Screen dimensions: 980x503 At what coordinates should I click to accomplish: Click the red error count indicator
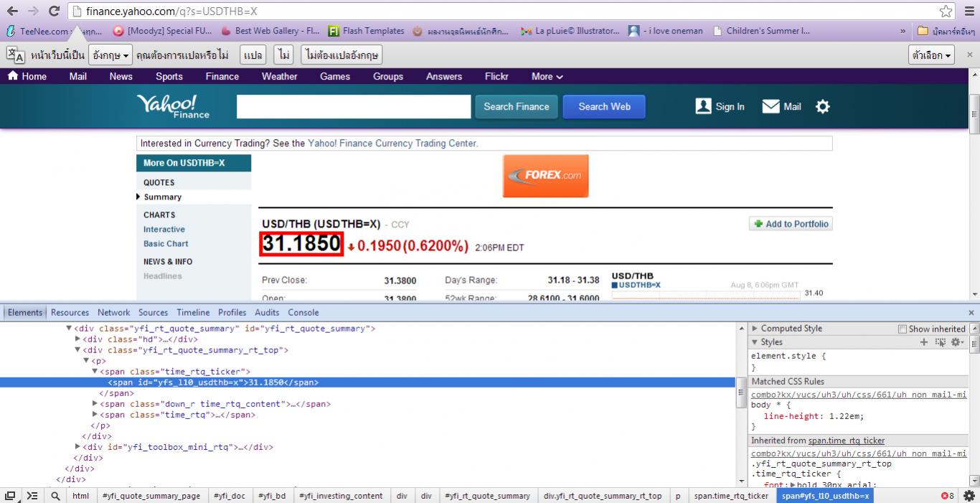pyautogui.click(x=948, y=496)
